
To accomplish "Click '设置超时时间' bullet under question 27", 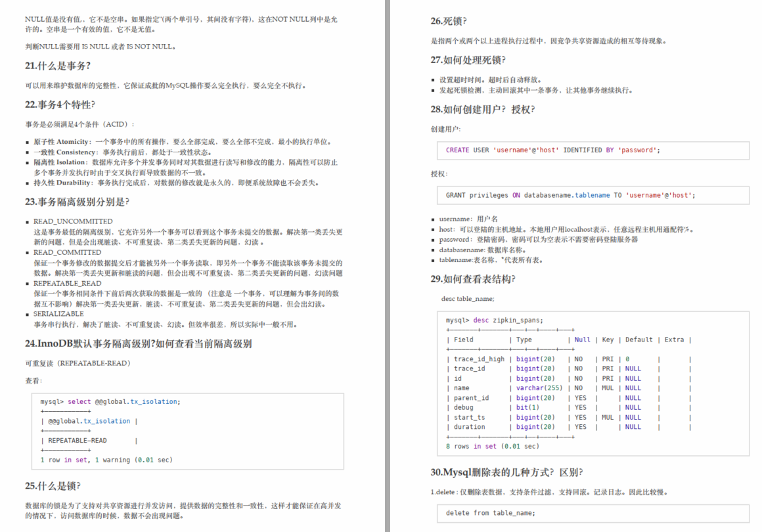I will pos(490,79).
